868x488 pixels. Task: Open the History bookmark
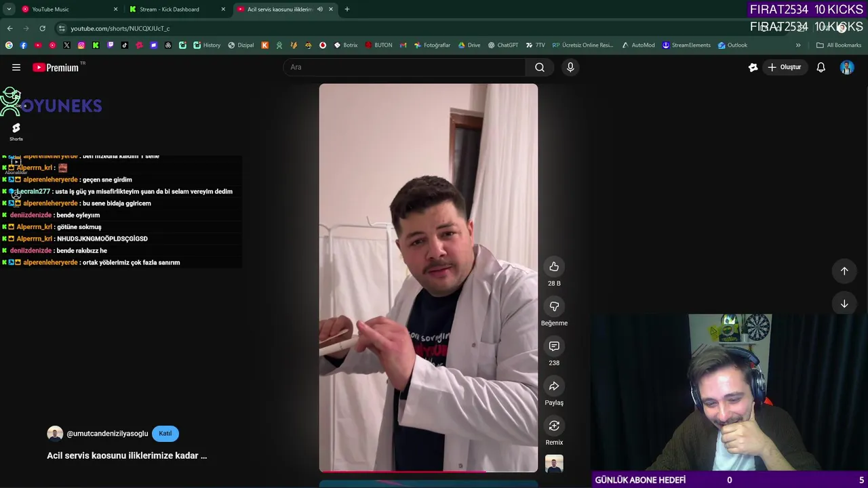207,45
